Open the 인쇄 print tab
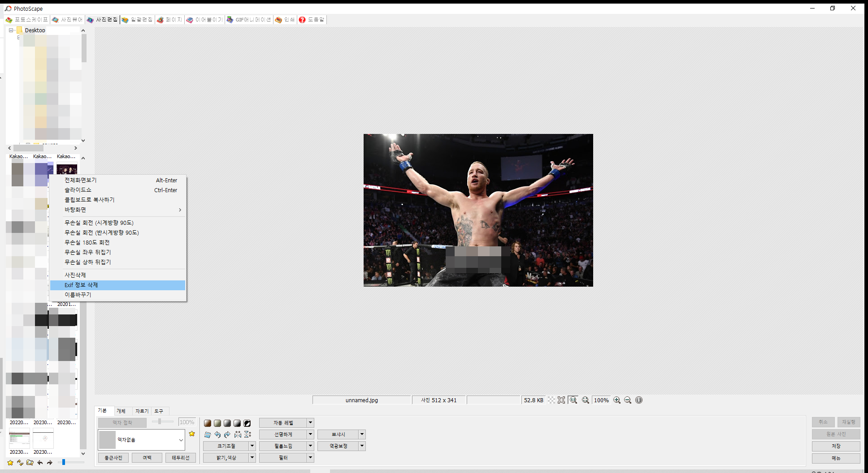 tap(285, 20)
